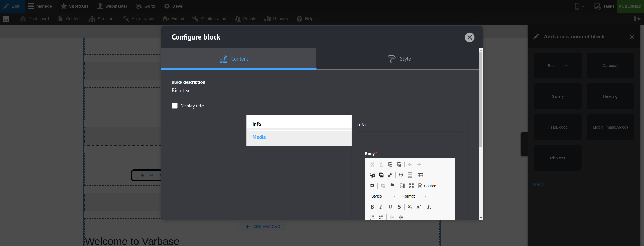The image size is (644, 246).
Task: Click the Back link in sidebar
Action: [x=538, y=184]
